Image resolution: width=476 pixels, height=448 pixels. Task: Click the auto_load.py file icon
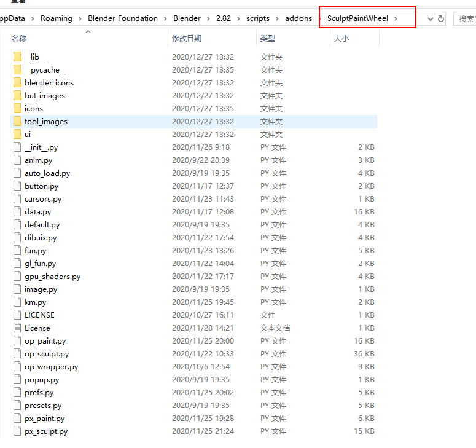(17, 173)
